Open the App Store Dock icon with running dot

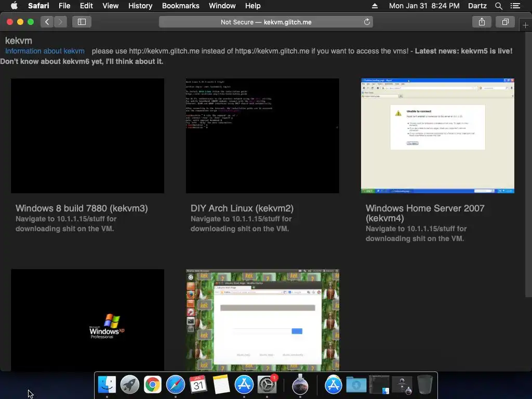pos(244,384)
